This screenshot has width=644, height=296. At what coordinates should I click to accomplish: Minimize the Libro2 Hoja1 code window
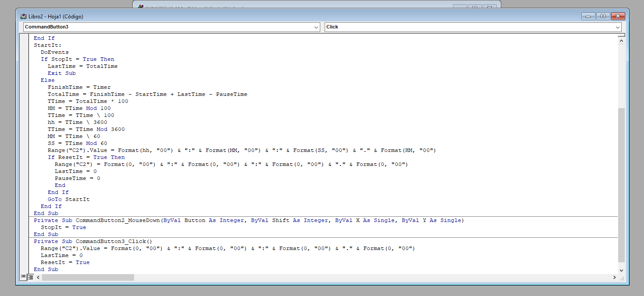588,16
